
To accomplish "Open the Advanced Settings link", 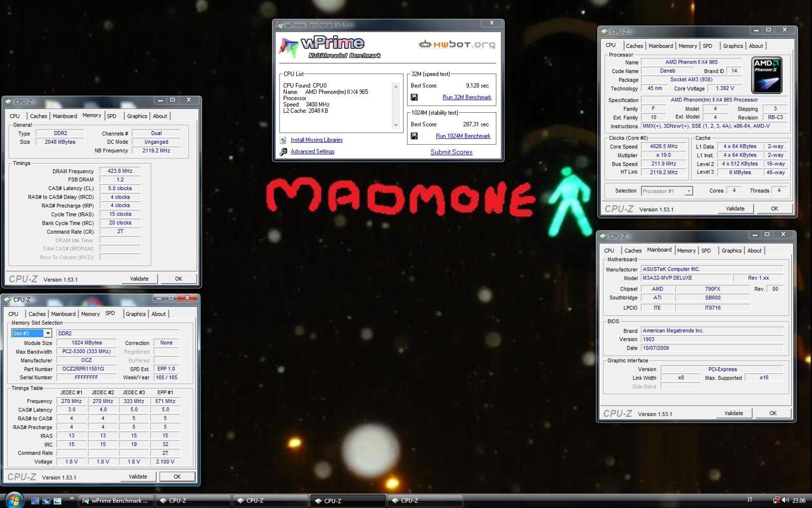I will click(313, 151).
